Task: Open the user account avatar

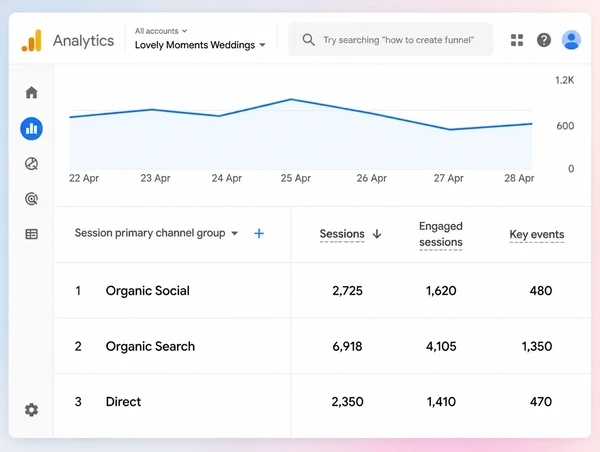Action: (x=571, y=40)
